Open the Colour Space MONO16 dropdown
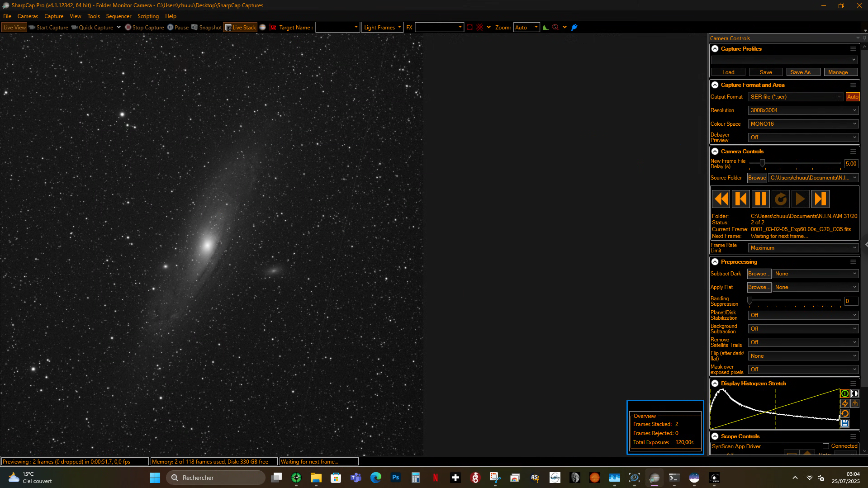Image resolution: width=868 pixels, height=488 pixels. [x=803, y=124]
